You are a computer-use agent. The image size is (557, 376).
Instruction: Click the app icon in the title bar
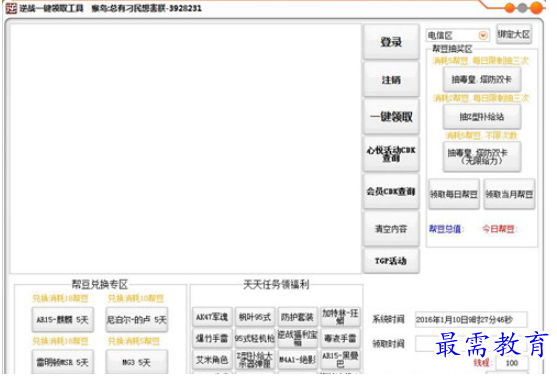11,8
